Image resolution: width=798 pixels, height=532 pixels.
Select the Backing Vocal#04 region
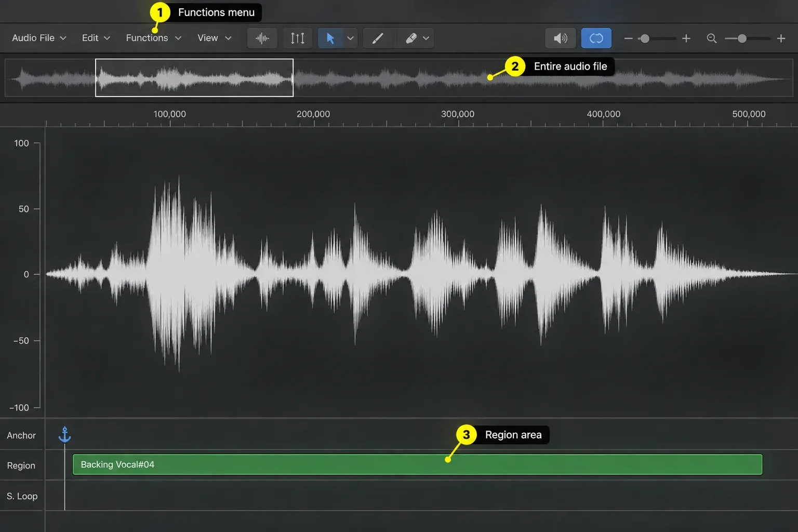(417, 464)
